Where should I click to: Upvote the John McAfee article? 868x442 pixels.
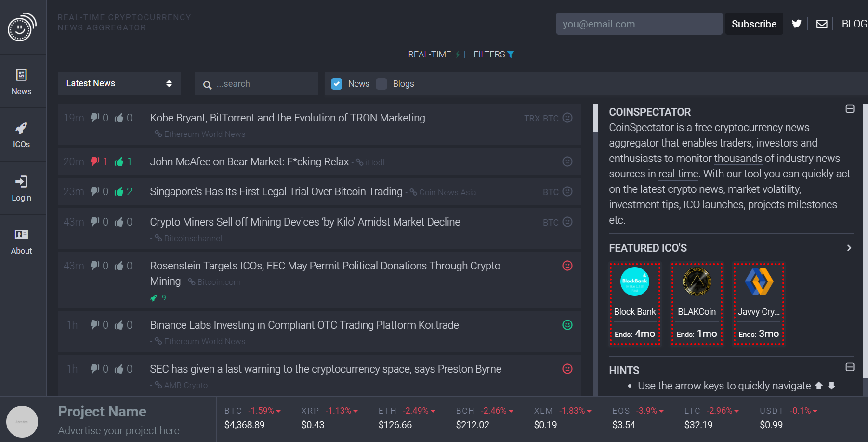(119, 161)
